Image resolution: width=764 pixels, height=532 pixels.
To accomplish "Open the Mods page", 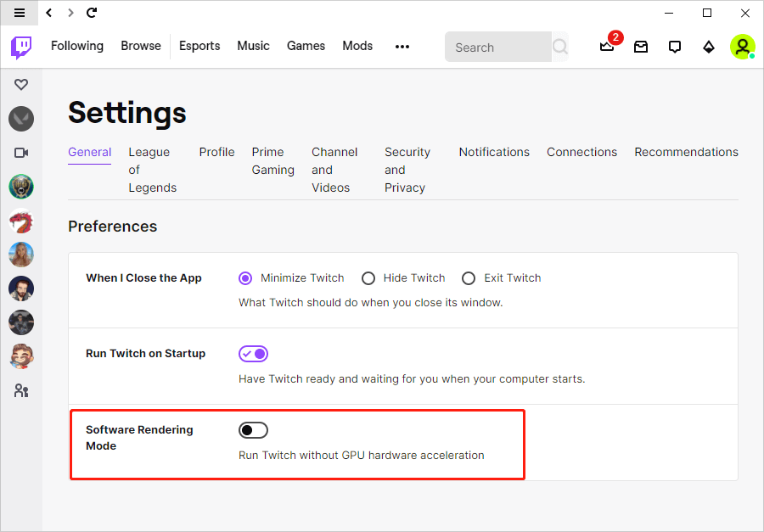I will point(357,47).
